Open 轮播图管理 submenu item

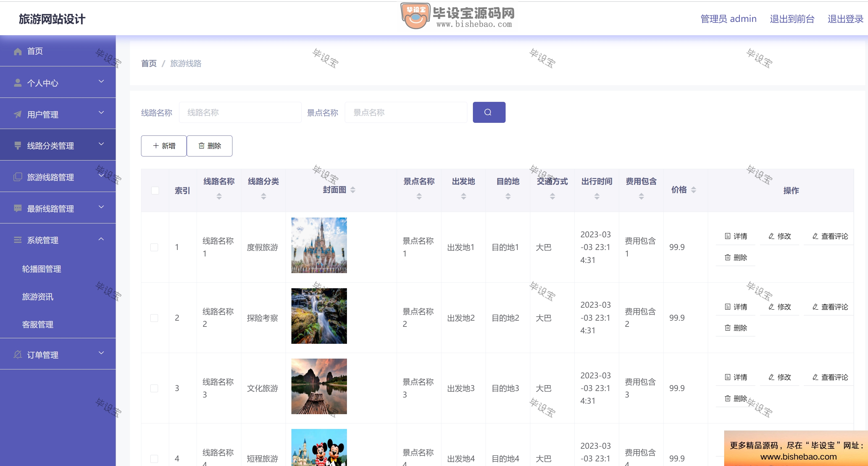click(x=58, y=269)
